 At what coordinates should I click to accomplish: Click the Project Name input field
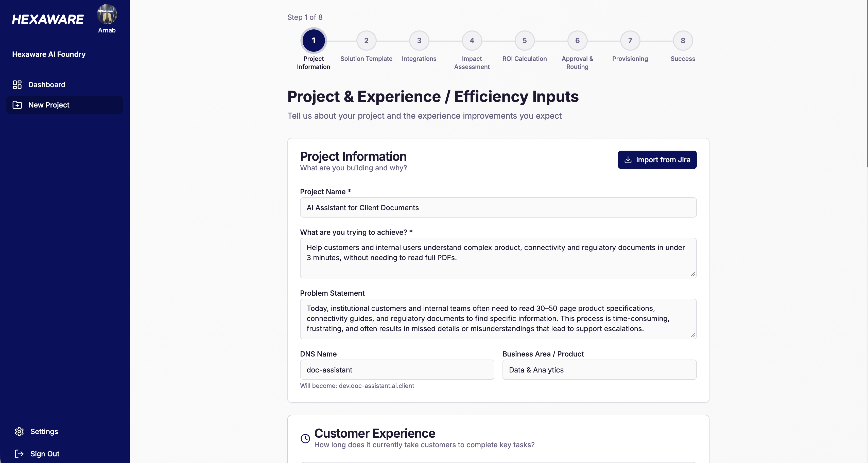[x=498, y=207]
